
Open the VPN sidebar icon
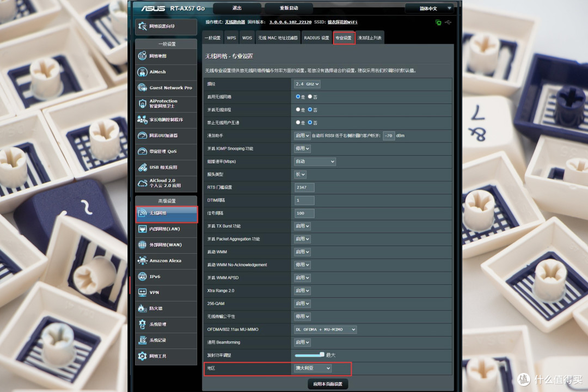[142, 292]
